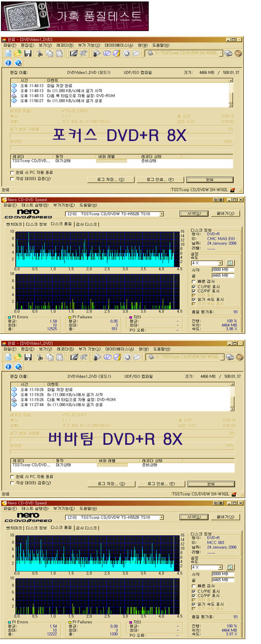Switch to 검사 디스크 tab in MCC 003 window
The height and width of the screenshot is (644, 261).
tap(87, 527)
